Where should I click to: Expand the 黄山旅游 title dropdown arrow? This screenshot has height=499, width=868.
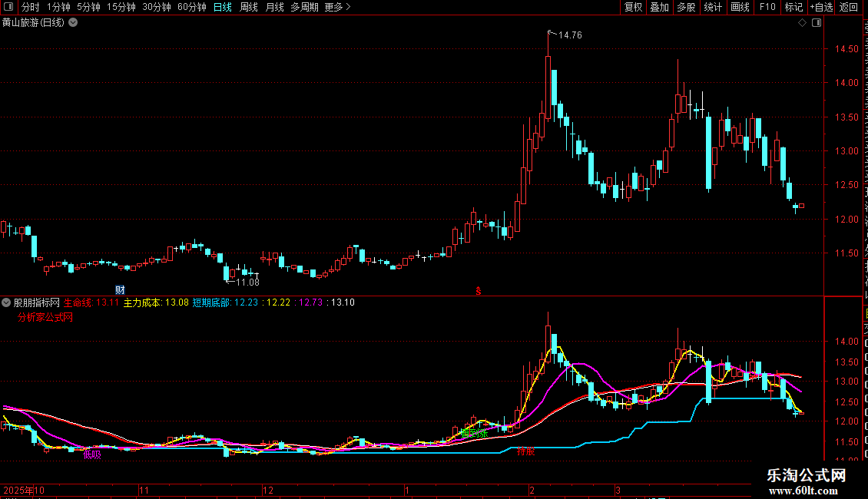click(x=73, y=23)
